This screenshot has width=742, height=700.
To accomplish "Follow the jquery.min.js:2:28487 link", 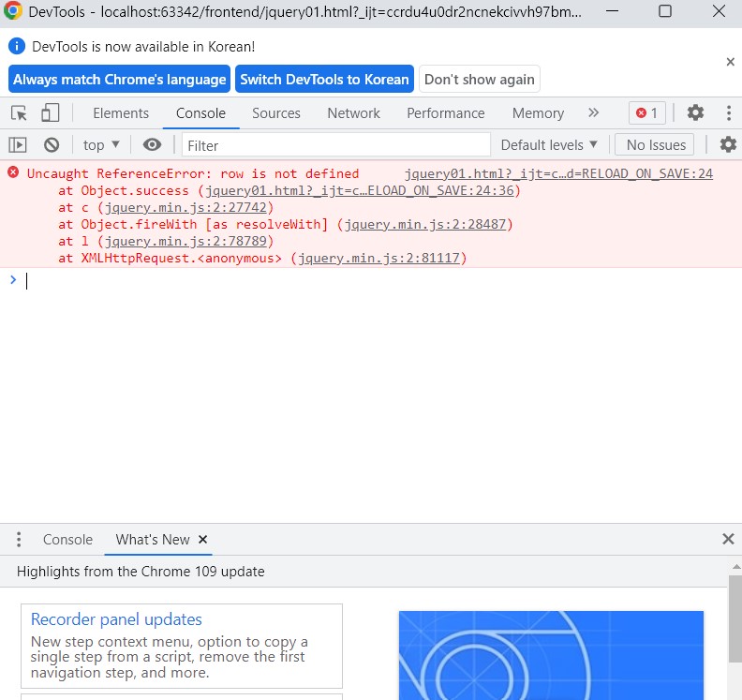I will (425, 224).
